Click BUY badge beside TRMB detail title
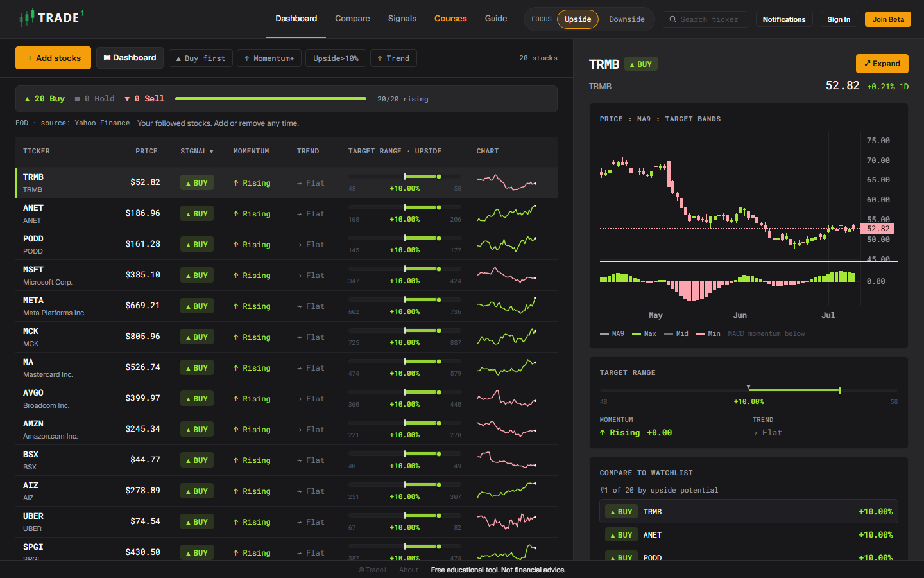 tap(641, 64)
